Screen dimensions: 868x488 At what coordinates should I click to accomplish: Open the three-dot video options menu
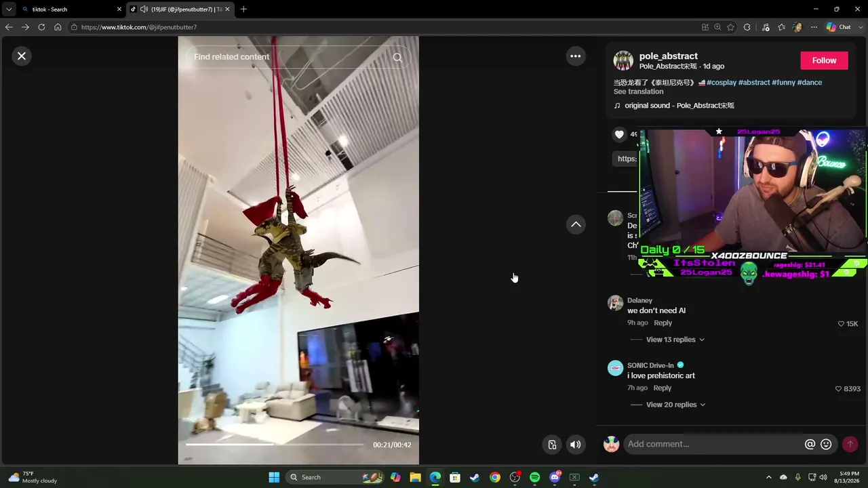tap(576, 56)
